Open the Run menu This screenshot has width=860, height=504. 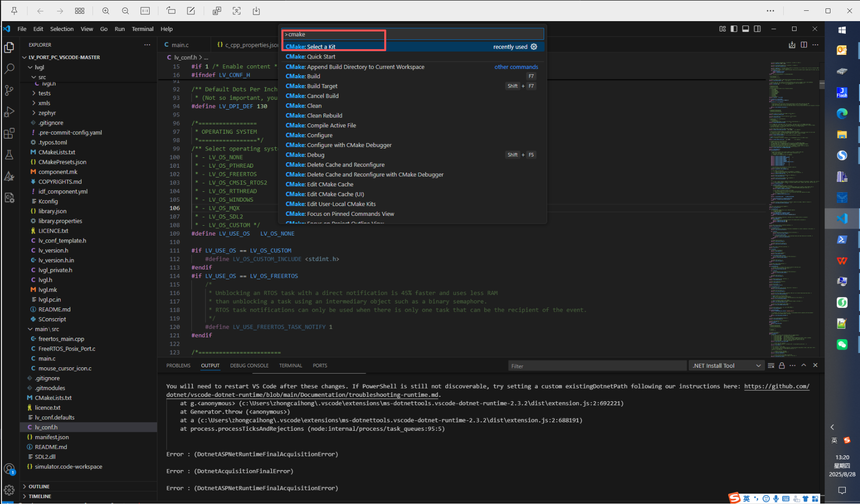click(120, 29)
